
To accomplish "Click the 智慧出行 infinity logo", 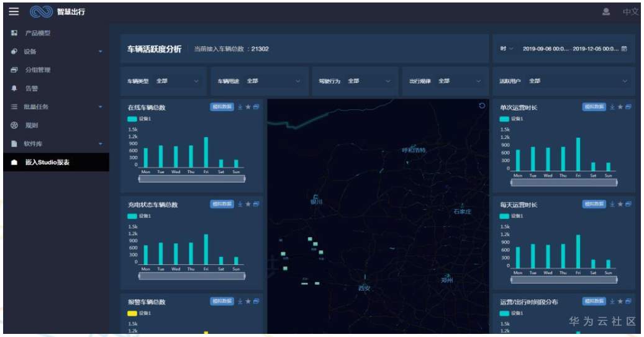I will [x=41, y=12].
